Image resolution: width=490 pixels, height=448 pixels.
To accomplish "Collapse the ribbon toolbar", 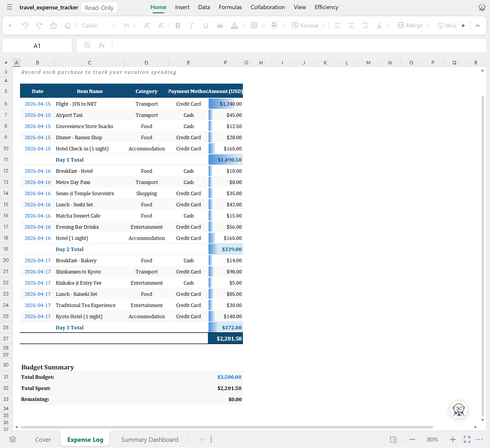I will 478,26.
